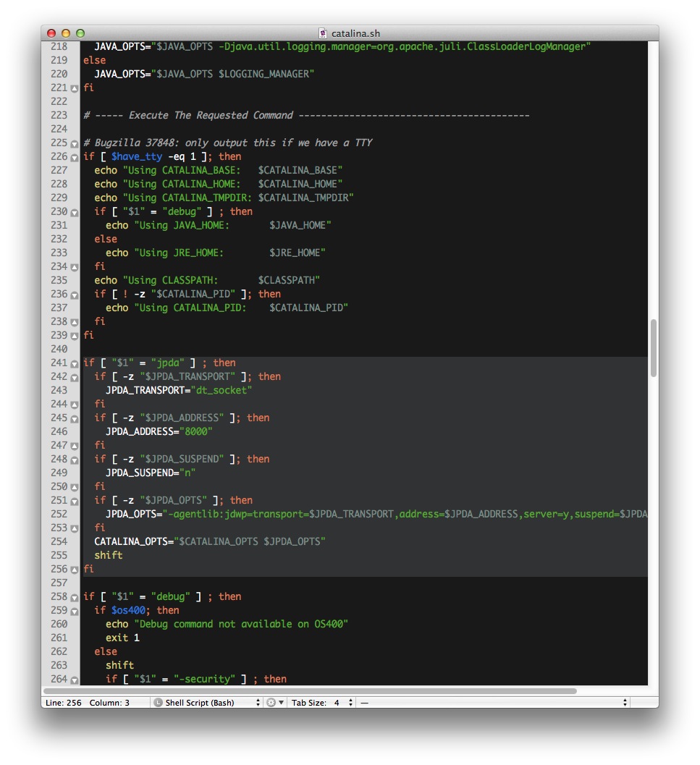Image resolution: width=700 pixels, height=765 pixels.
Task: Click 'Using CATALINA_HOME:' echo string
Action: 184,184
